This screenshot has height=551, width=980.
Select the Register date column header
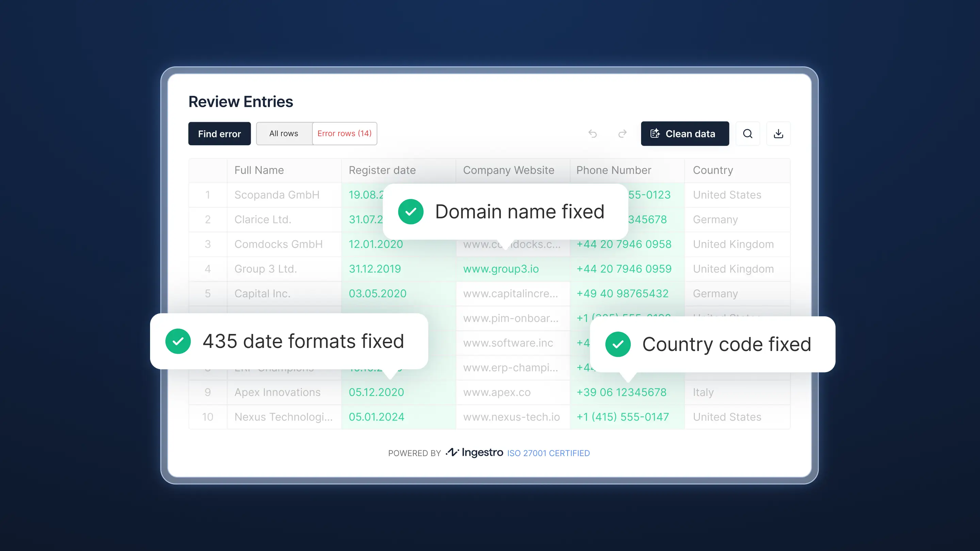click(398, 170)
